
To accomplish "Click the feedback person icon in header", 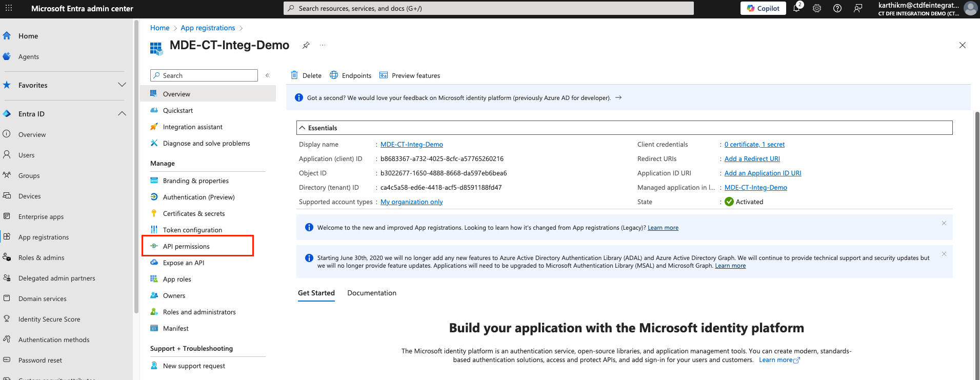I will coord(858,8).
